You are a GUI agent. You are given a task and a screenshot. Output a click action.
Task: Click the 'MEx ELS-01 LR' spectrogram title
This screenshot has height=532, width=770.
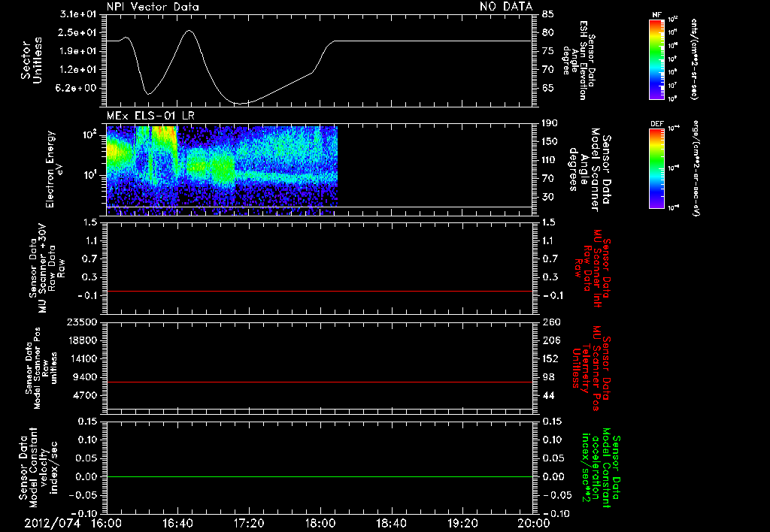[x=150, y=116]
